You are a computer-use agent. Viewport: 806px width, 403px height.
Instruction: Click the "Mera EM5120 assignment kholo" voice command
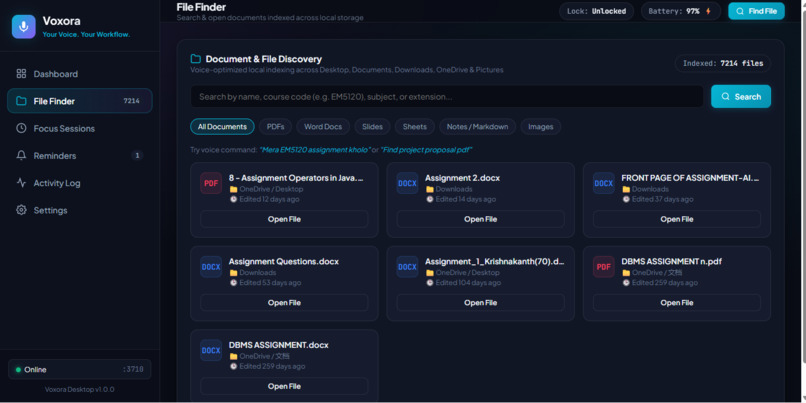314,150
